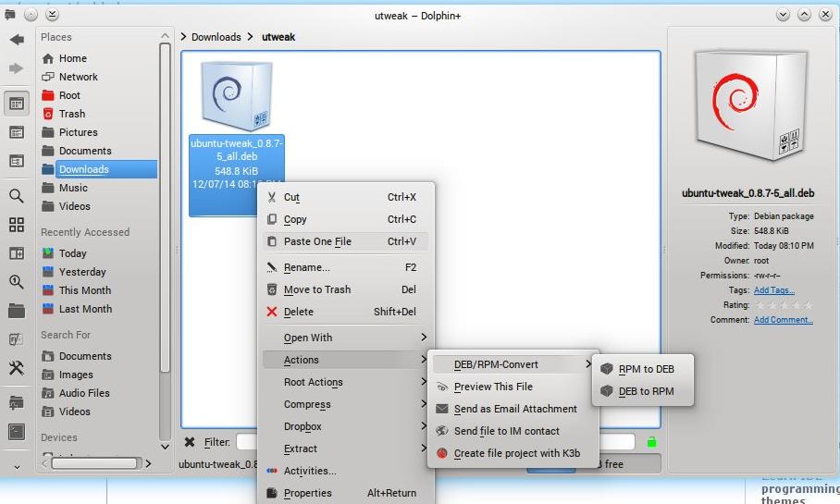
Task: Set rating by clicking the last star
Action: (x=808, y=305)
